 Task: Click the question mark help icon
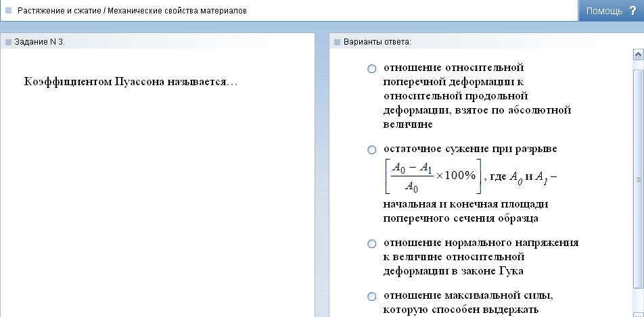click(632, 11)
